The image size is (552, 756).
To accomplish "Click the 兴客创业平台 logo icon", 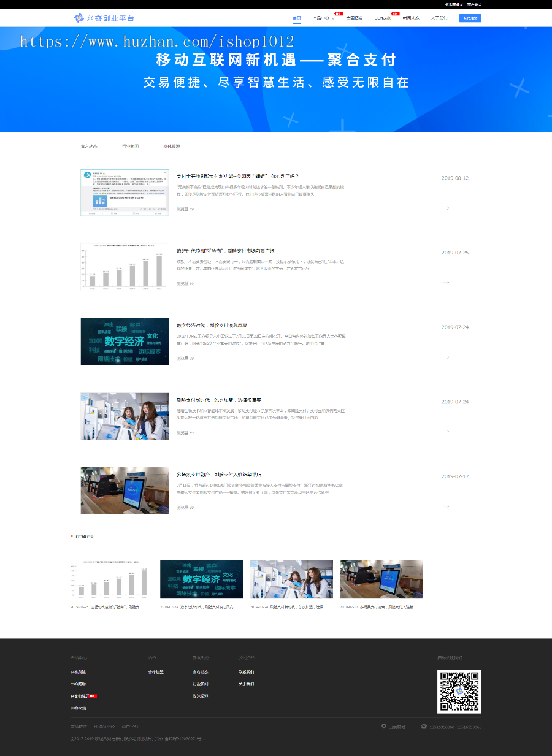I will tap(79, 18).
